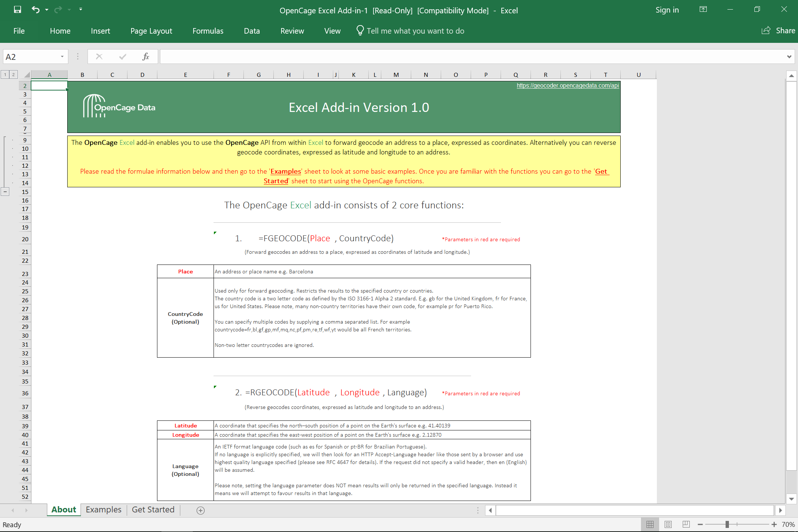798x532 pixels.
Task: Open the Formulas ribbon tab
Action: click(x=208, y=31)
